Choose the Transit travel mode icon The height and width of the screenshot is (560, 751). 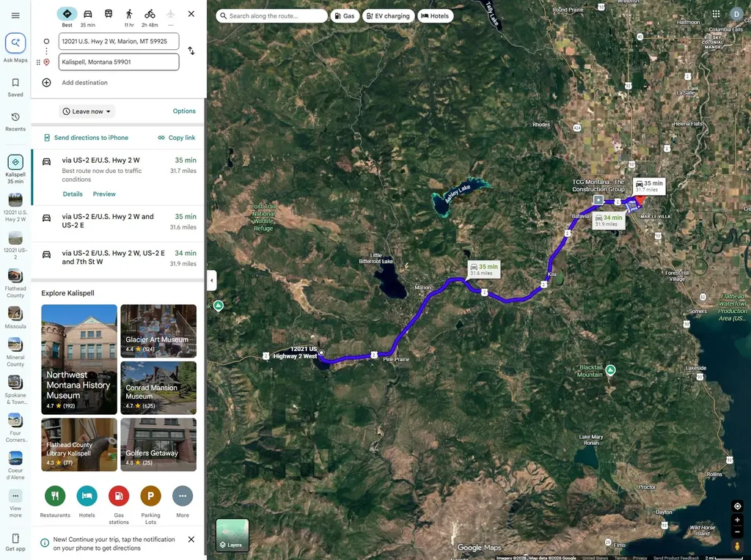pyautogui.click(x=109, y=14)
